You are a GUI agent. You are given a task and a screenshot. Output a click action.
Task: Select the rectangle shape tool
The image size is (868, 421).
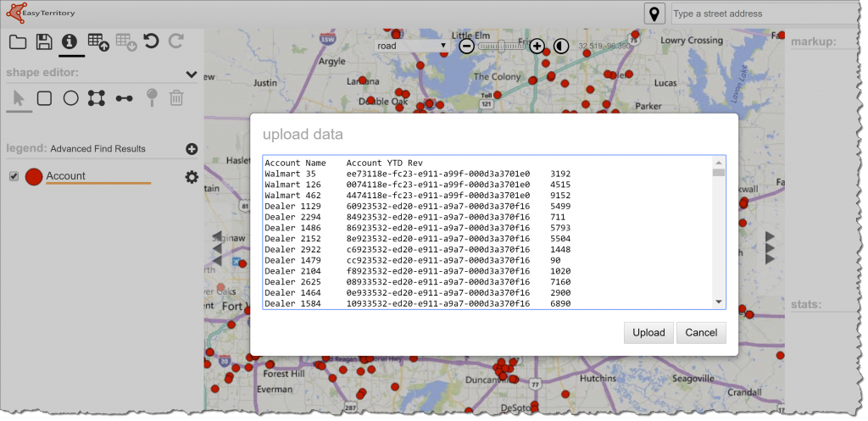pyautogui.click(x=44, y=98)
